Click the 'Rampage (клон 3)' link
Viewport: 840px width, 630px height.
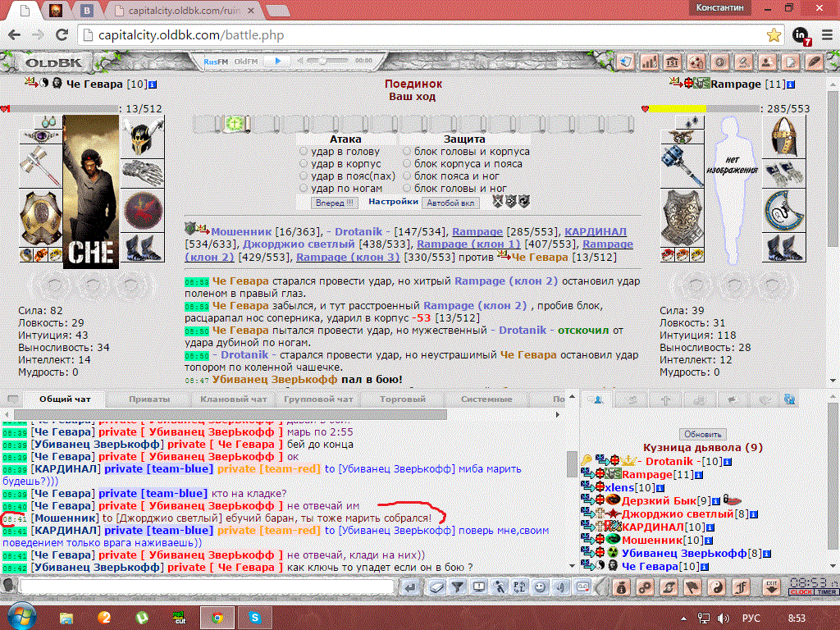[348, 257]
